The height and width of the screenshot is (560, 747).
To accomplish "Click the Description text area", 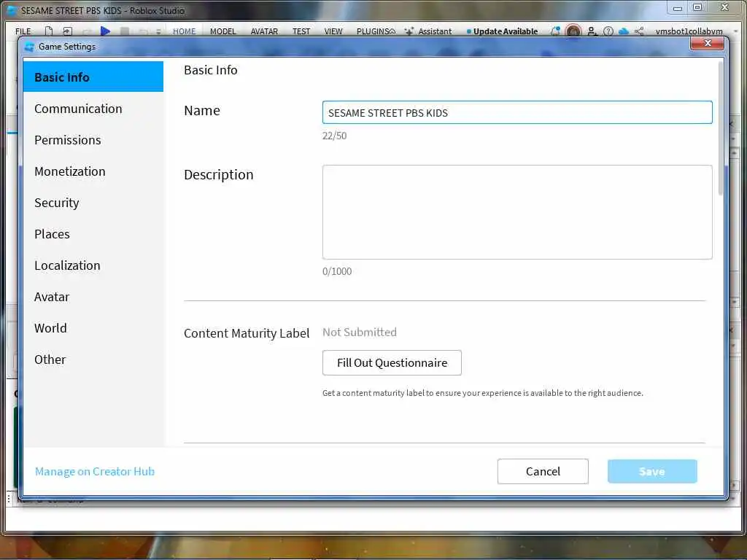I will coord(517,212).
